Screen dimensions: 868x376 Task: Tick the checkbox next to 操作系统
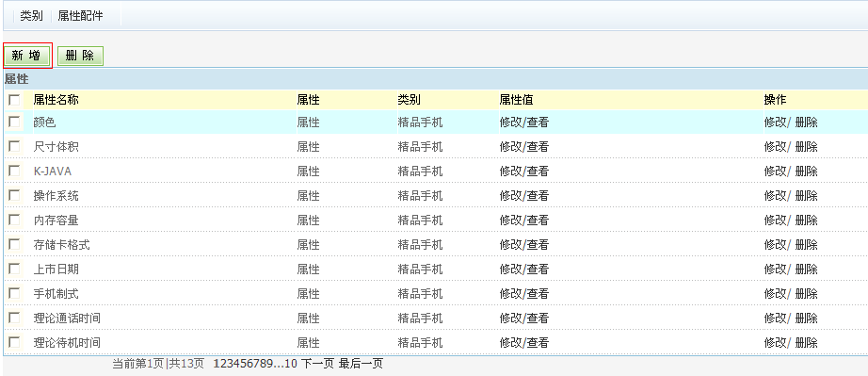point(14,195)
